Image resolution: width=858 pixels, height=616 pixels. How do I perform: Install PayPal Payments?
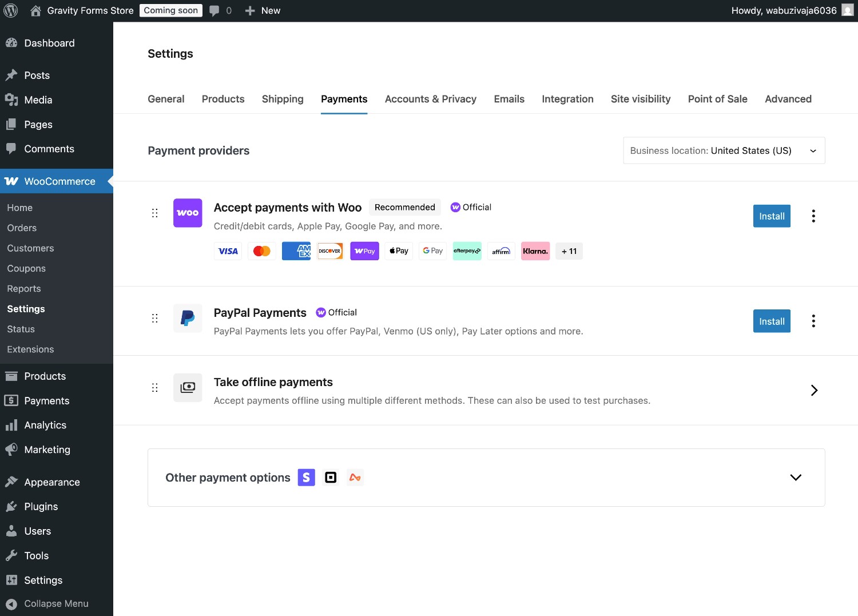(x=772, y=321)
